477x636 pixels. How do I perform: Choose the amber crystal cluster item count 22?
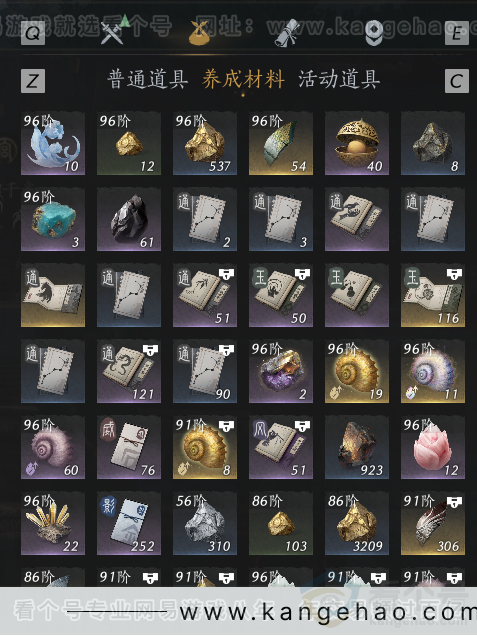point(53,523)
